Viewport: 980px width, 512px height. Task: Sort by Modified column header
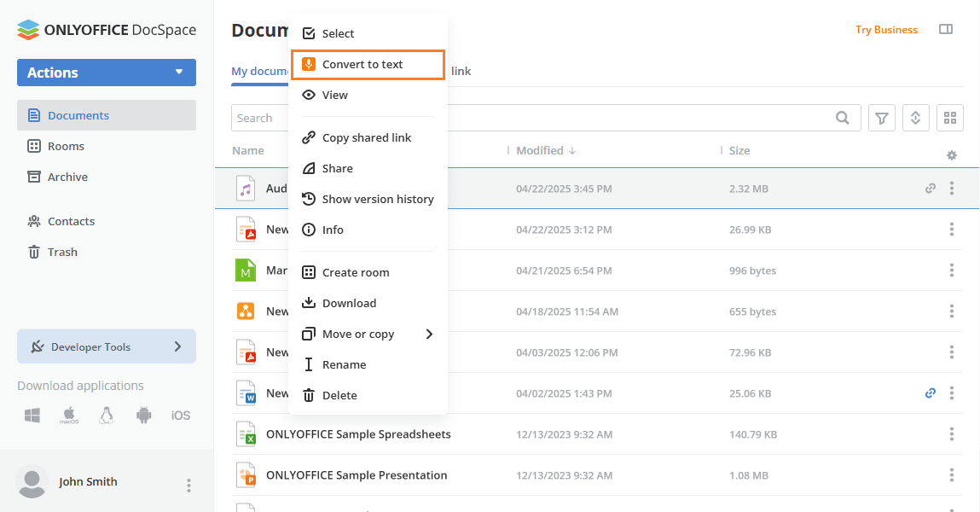pos(546,151)
